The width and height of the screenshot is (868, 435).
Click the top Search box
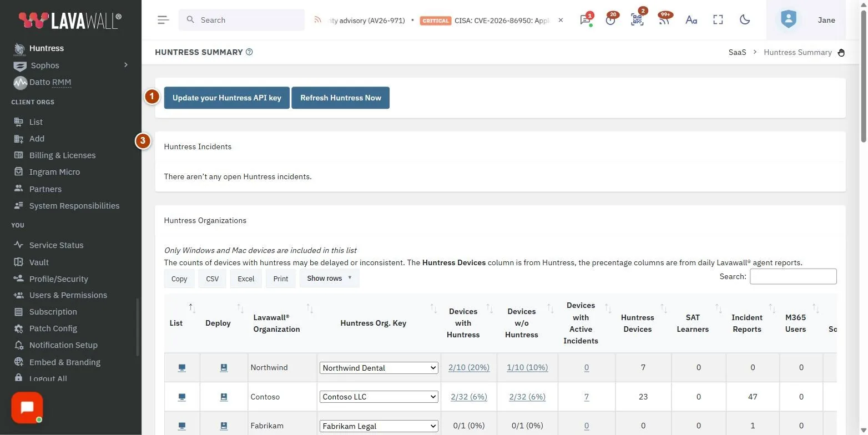241,20
